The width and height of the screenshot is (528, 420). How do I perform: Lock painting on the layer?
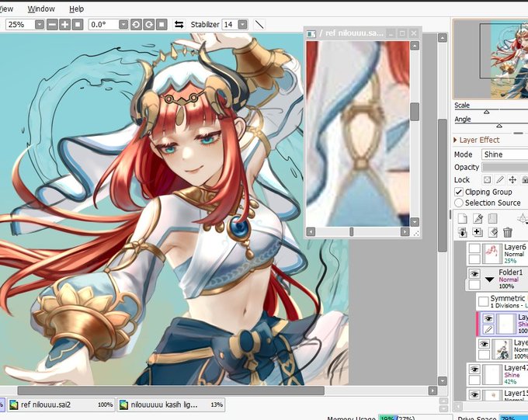pyautogui.click(x=500, y=180)
